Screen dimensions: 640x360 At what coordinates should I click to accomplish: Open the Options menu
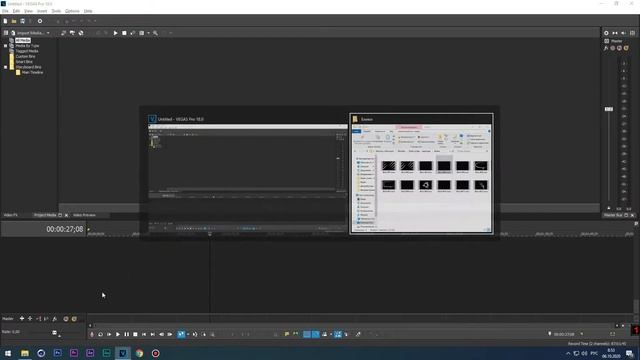coord(72,11)
